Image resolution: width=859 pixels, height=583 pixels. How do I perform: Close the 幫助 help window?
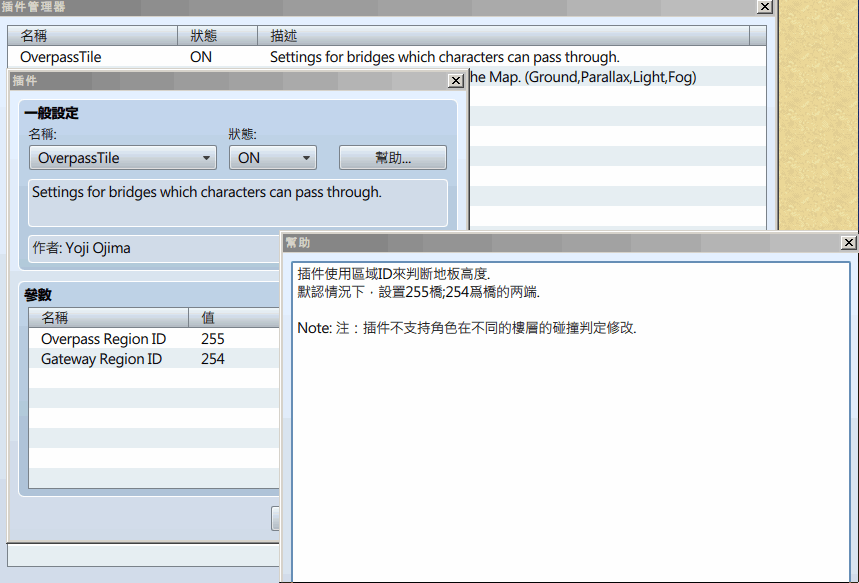[x=848, y=242]
